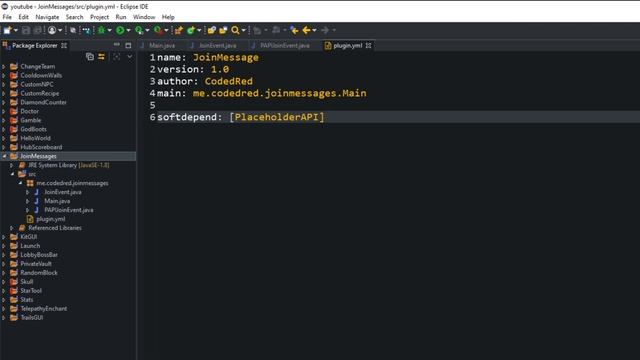Select PAPIJoinEvent.java in Package Explorer
The height and width of the screenshot is (360, 640).
coord(69,210)
